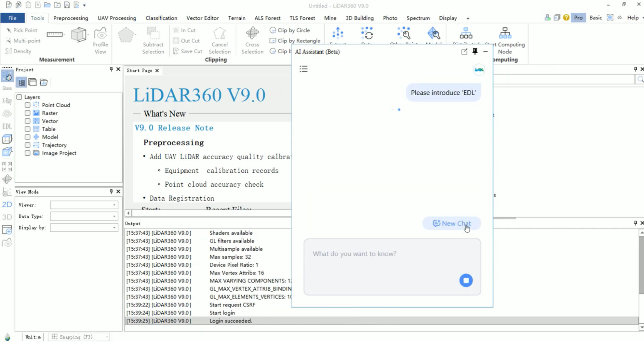The image size is (644, 342).
Task: Click the layer tree view icon
Action: click(21, 82)
